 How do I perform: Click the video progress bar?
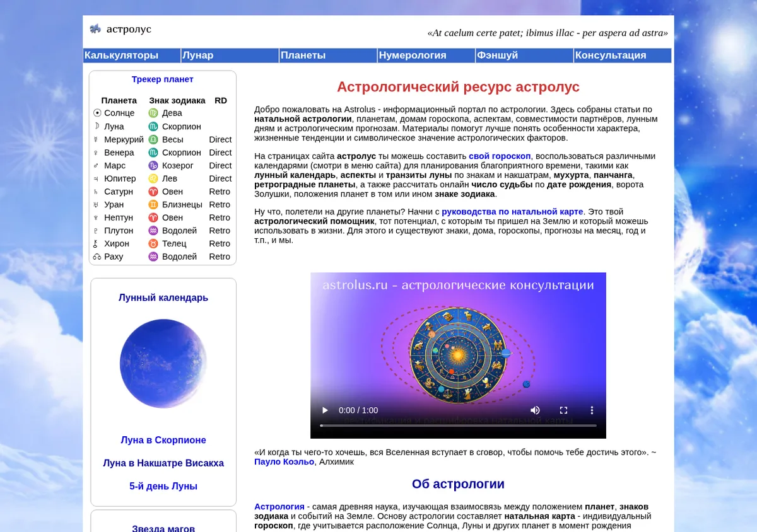pos(458,425)
